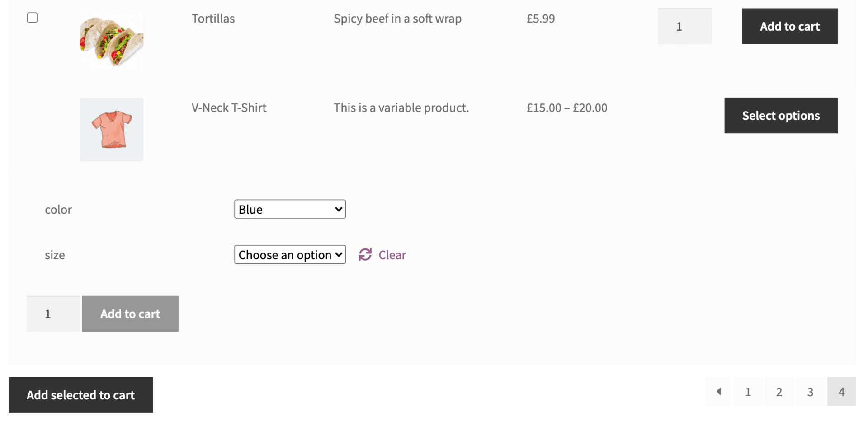This screenshot has height=426, width=868.
Task: Click the Clear link for size
Action: coord(392,254)
